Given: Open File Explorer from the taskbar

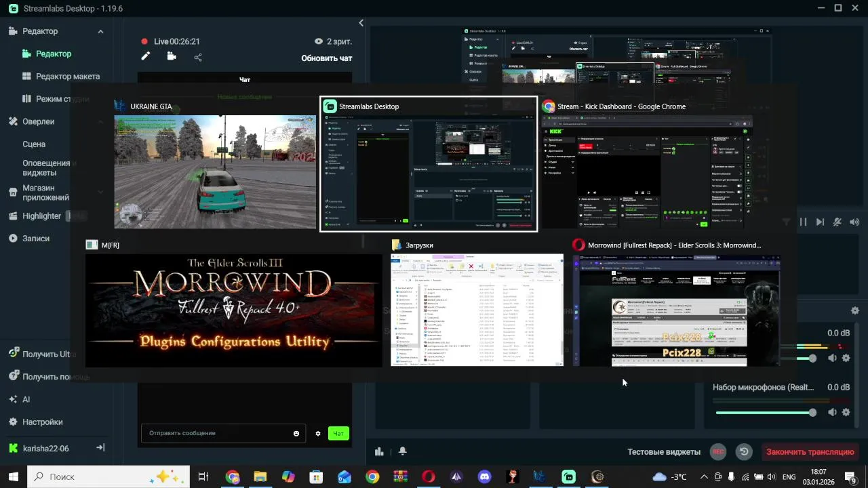Looking at the screenshot, I should (260, 476).
